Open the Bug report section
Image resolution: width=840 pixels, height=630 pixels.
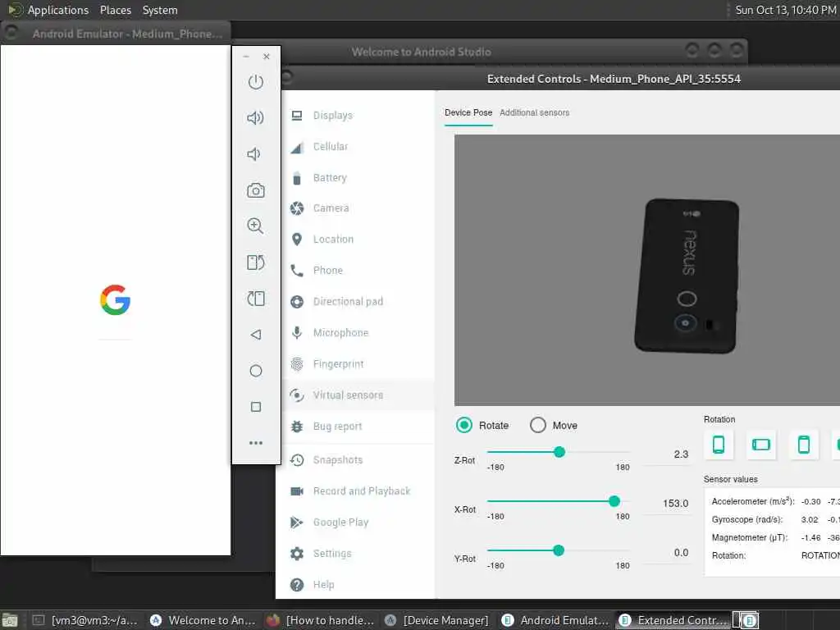pos(358,427)
